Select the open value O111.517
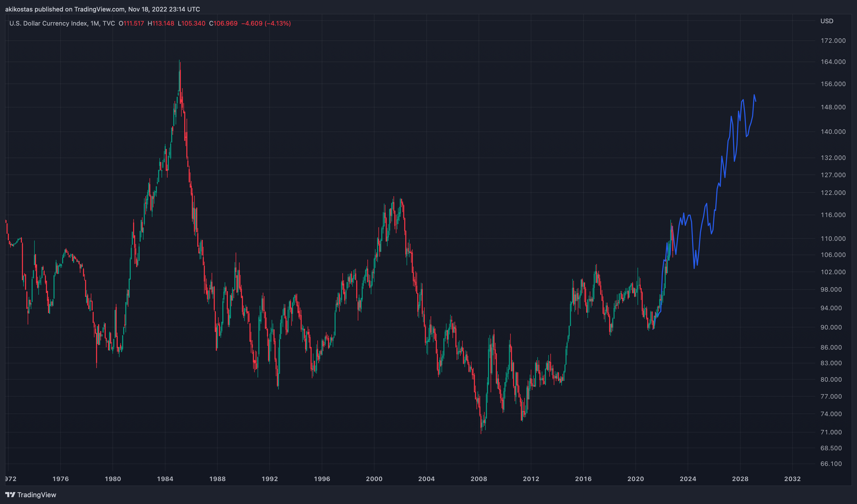The image size is (857, 504). pos(131,23)
